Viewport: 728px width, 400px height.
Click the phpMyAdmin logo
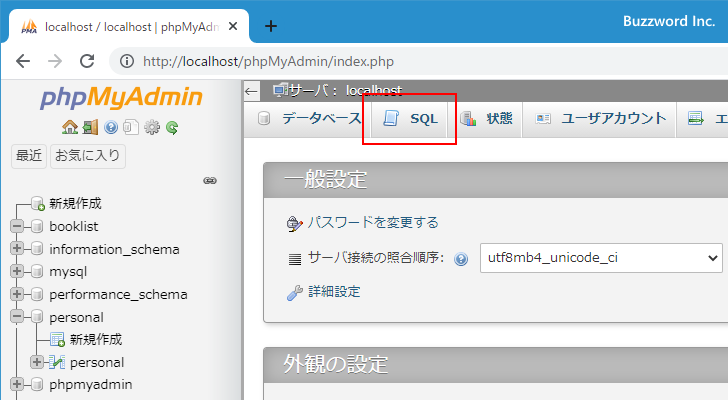tap(121, 97)
